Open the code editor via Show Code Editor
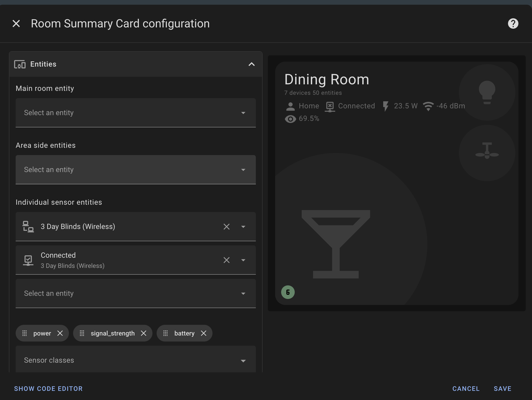Screen dimensions: 532x400 48,389
